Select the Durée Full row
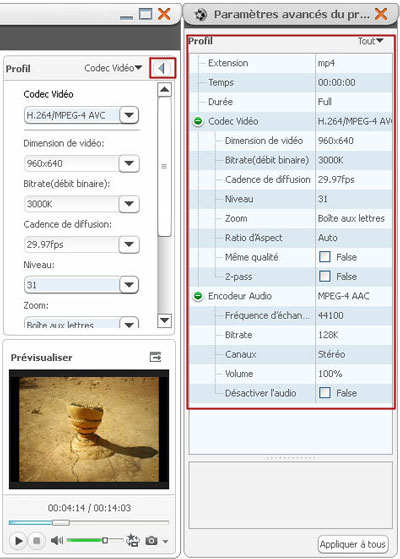This screenshot has width=400, height=559. click(x=291, y=102)
